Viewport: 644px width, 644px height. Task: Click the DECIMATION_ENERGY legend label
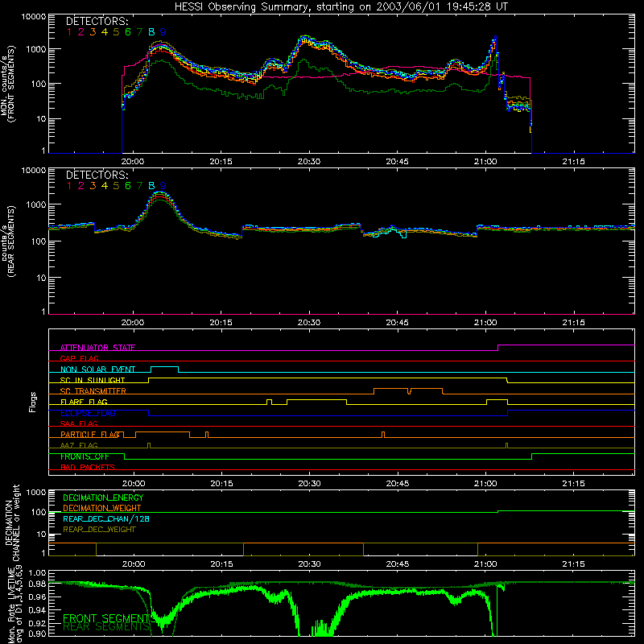(x=103, y=497)
